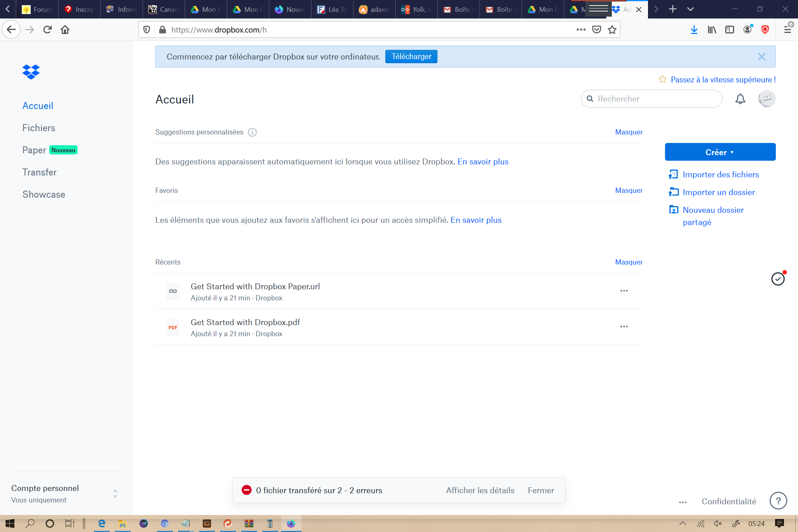The width and height of the screenshot is (798, 532).
Task: Open the notifications bell
Action: 740,99
